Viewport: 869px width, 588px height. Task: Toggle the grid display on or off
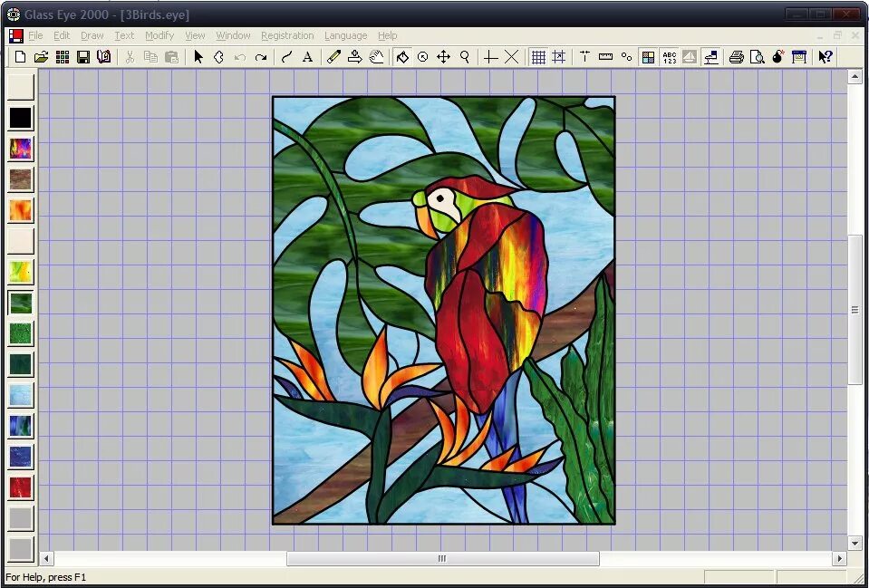point(538,56)
